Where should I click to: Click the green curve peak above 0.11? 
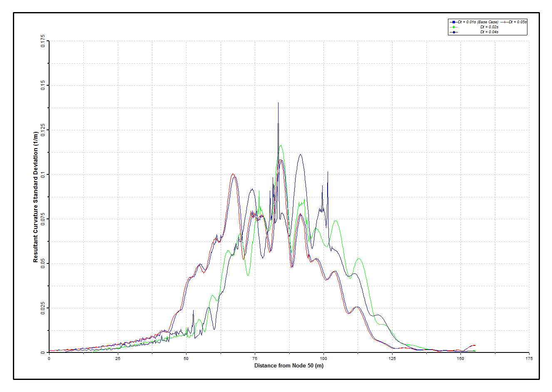coord(281,146)
